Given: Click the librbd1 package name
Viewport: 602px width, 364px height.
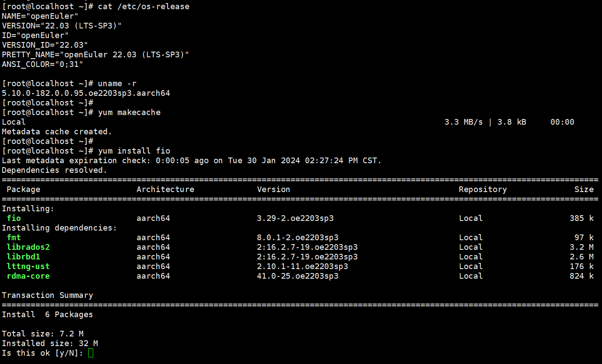Looking at the screenshot, I should [x=24, y=256].
